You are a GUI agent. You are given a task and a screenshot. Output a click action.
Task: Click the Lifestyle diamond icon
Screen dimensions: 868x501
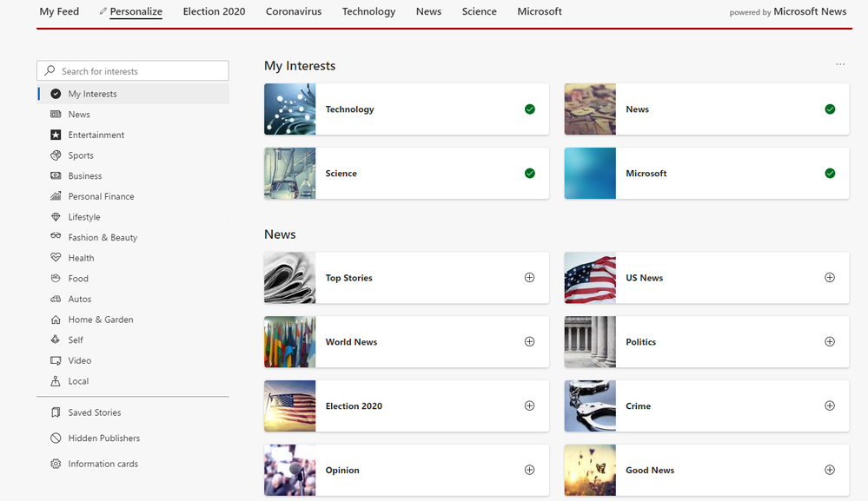coord(56,217)
